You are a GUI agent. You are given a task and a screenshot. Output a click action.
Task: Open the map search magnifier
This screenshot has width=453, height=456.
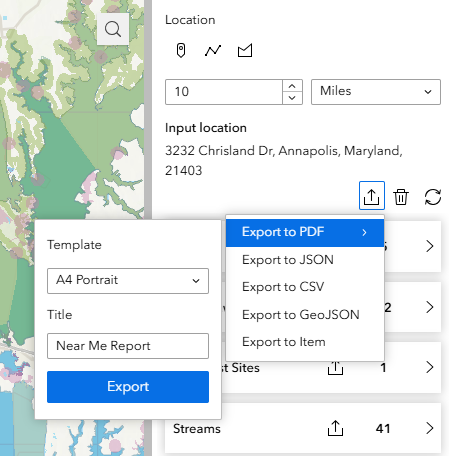click(x=113, y=29)
